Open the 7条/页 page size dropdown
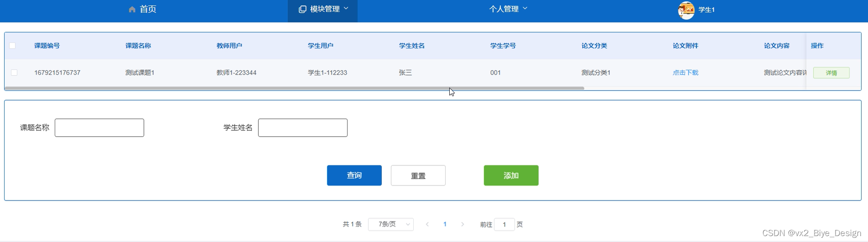Viewport: 868px width, 242px height. click(x=391, y=224)
